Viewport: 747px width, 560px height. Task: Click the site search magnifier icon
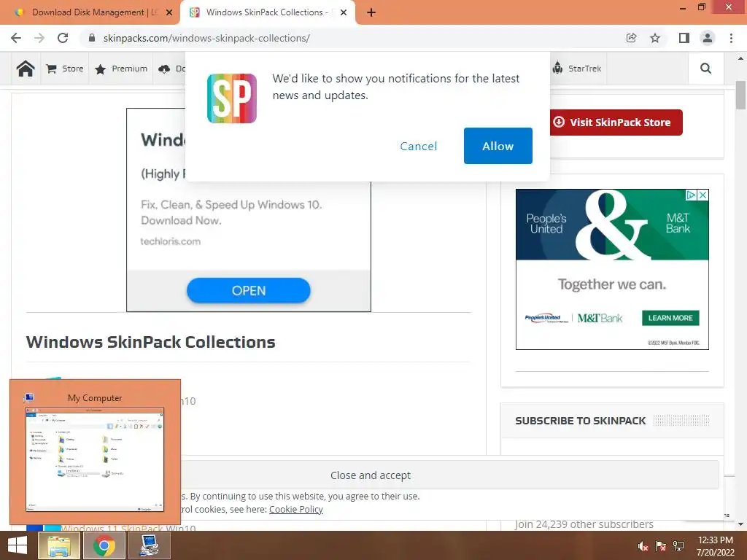click(x=705, y=69)
